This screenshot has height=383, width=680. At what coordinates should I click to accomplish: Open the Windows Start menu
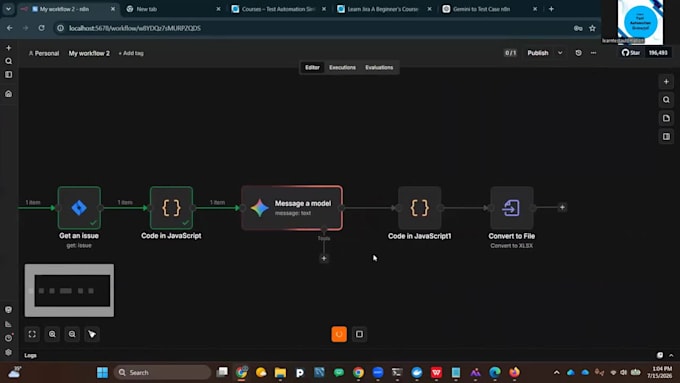(102, 372)
